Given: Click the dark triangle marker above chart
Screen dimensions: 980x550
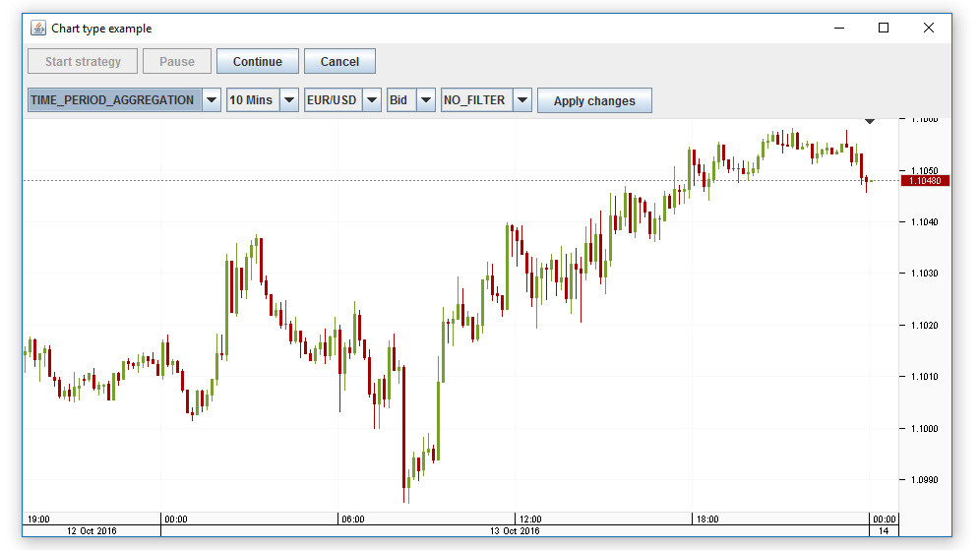Looking at the screenshot, I should [870, 121].
